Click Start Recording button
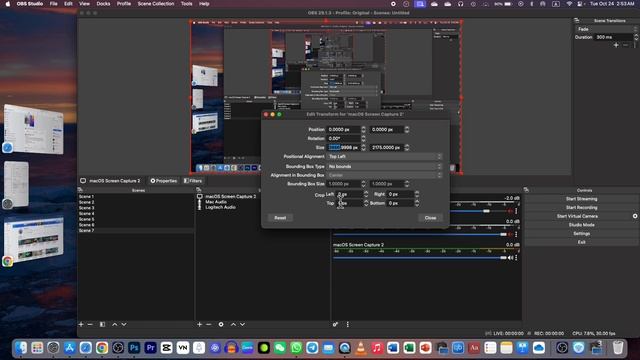This screenshot has height=360, width=640. tap(581, 207)
